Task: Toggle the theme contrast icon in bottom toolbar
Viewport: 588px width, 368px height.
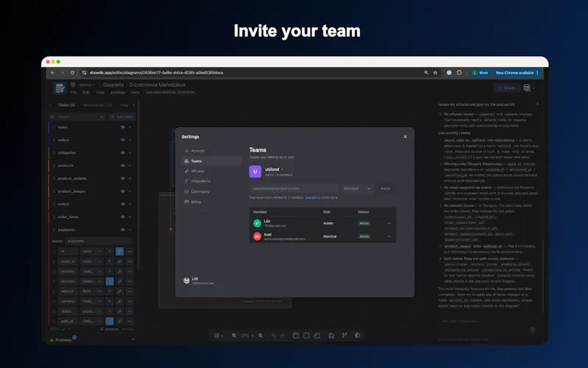Action: (x=357, y=336)
